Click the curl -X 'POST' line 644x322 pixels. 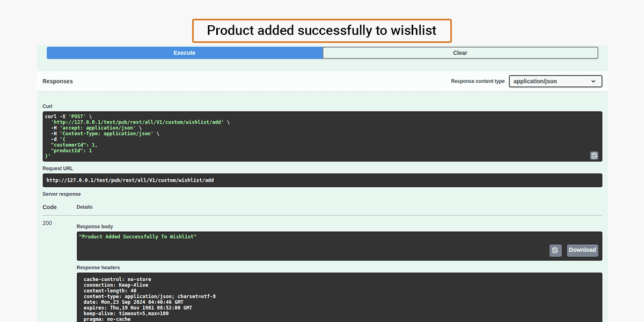tap(68, 116)
